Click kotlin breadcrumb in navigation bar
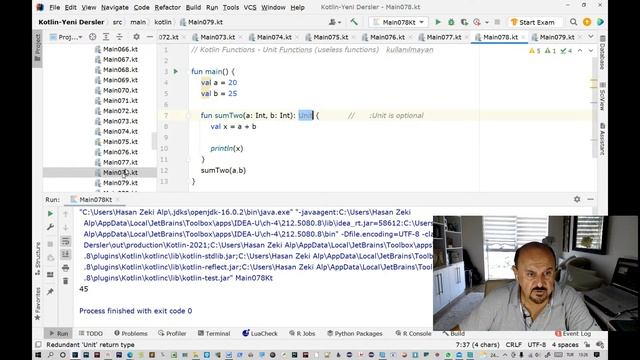Screen dimensions: 640x360 (163, 22)
